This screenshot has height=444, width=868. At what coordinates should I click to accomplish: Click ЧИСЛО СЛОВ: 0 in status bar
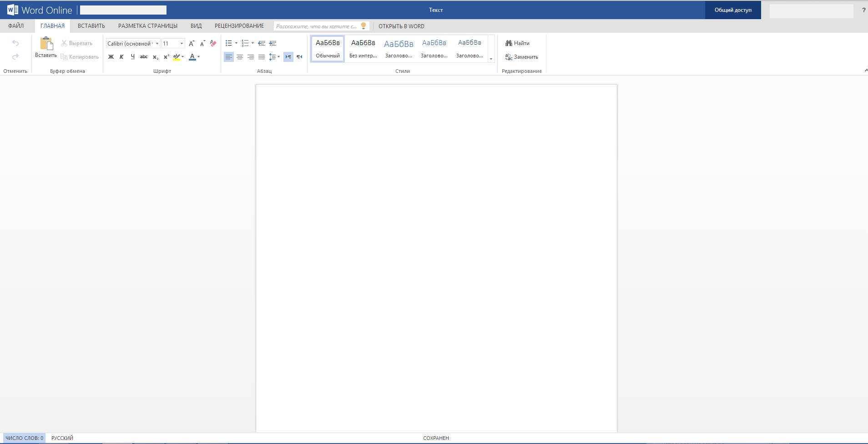25,438
